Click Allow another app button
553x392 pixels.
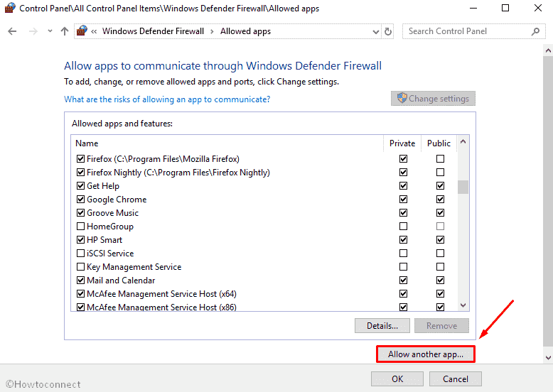pos(426,354)
